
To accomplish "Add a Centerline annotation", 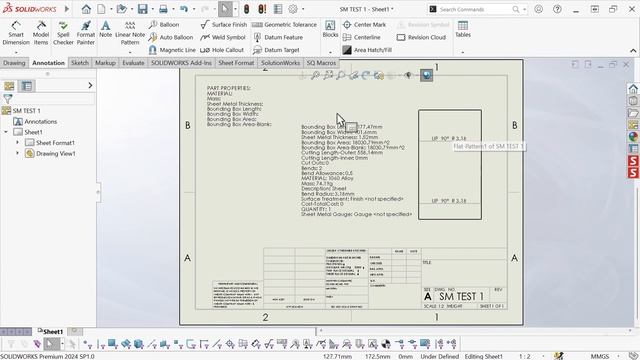I will [x=362, y=37].
